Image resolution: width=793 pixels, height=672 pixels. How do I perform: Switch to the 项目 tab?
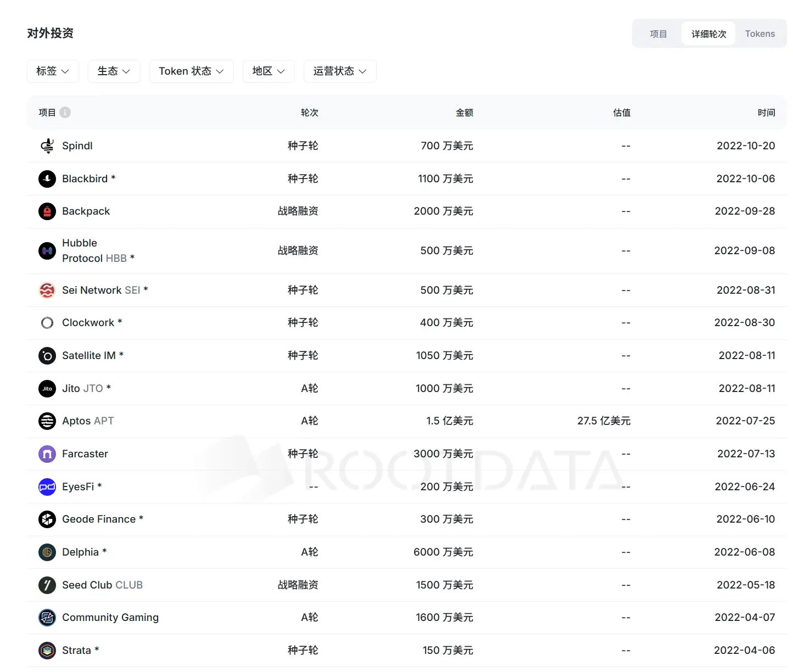coord(658,34)
